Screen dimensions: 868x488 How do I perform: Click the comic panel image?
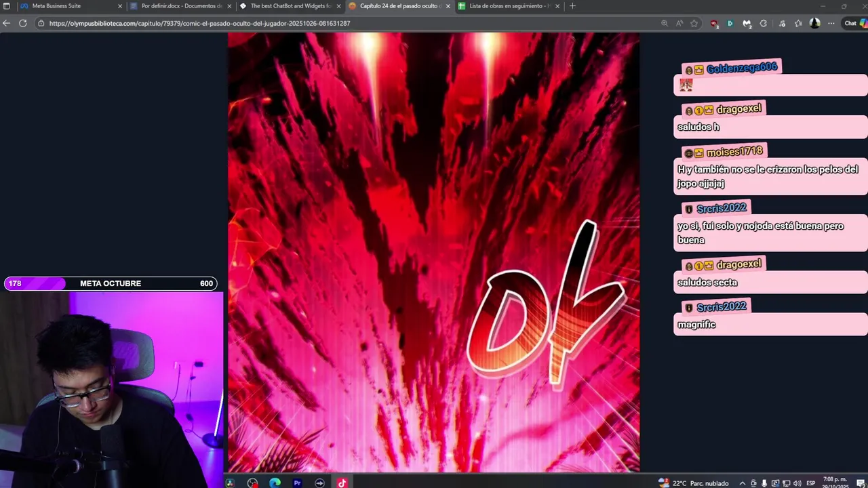click(433, 252)
